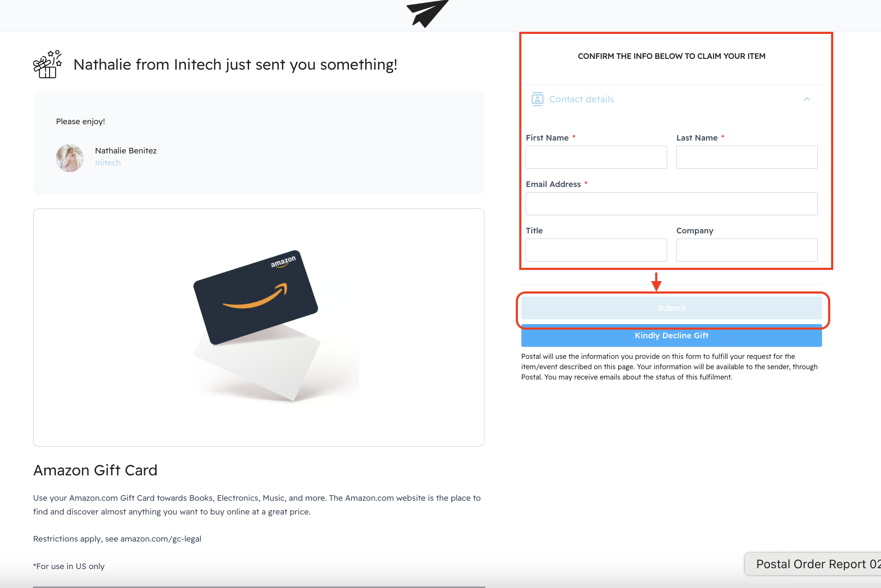Click Kindly Decline Gift button

pyautogui.click(x=672, y=336)
